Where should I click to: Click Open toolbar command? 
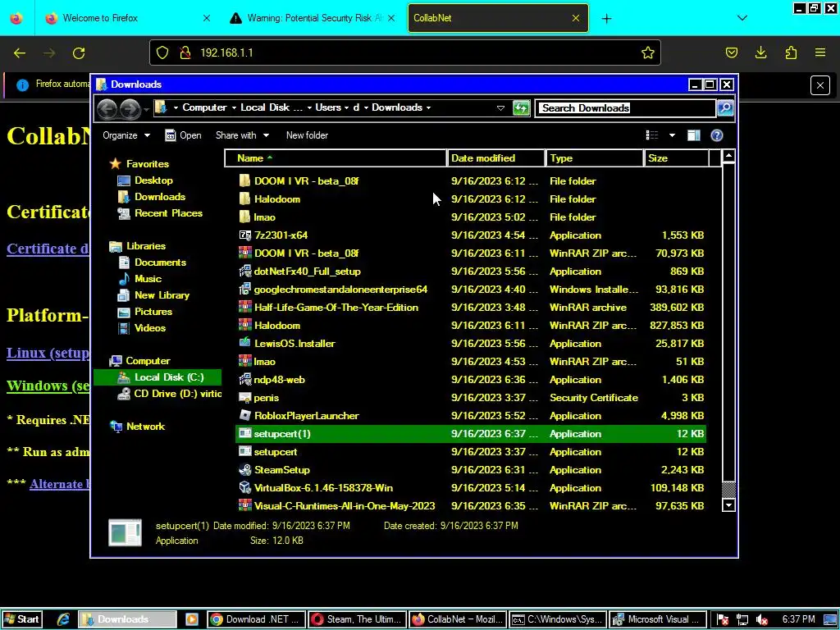183,135
